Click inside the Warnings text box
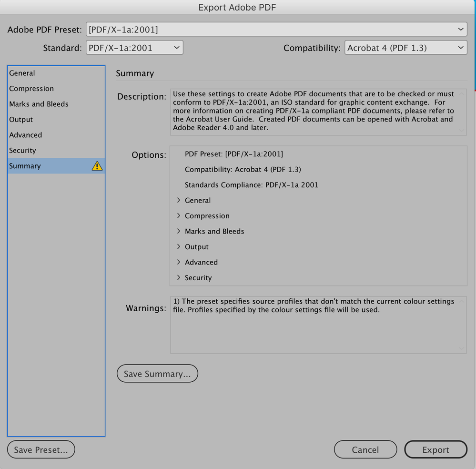The width and height of the screenshot is (476, 469). [318, 325]
